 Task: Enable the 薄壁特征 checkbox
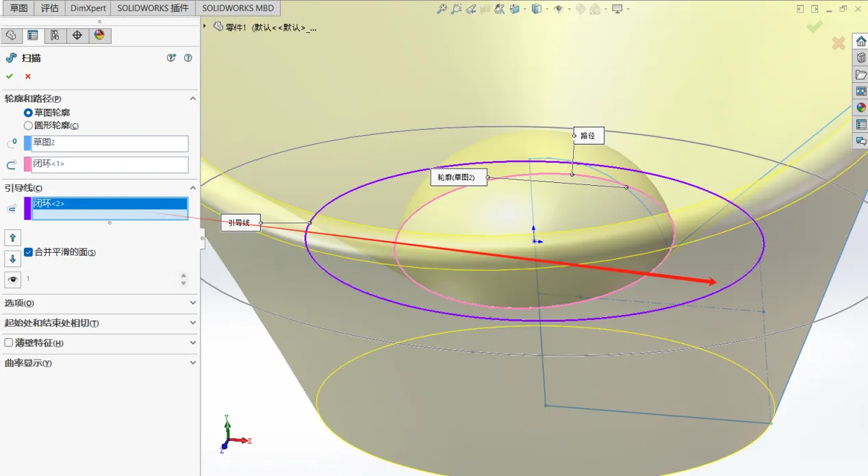[x=9, y=342]
